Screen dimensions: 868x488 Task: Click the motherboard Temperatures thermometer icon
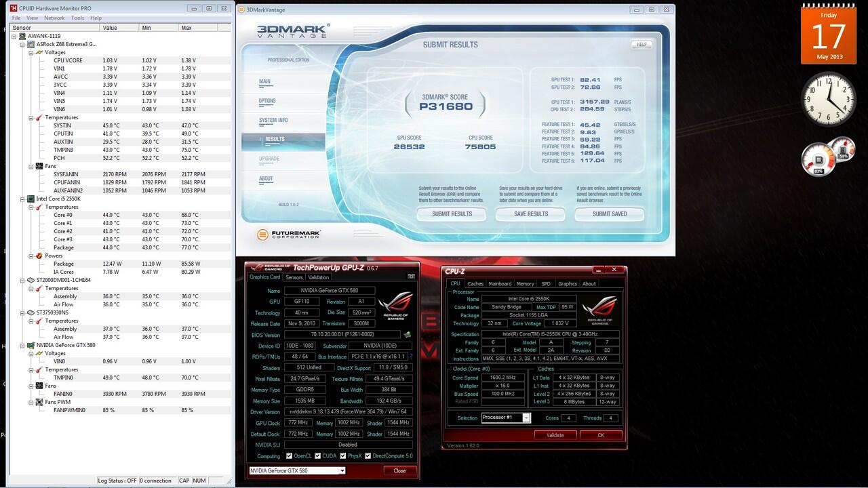pyautogui.click(x=39, y=117)
